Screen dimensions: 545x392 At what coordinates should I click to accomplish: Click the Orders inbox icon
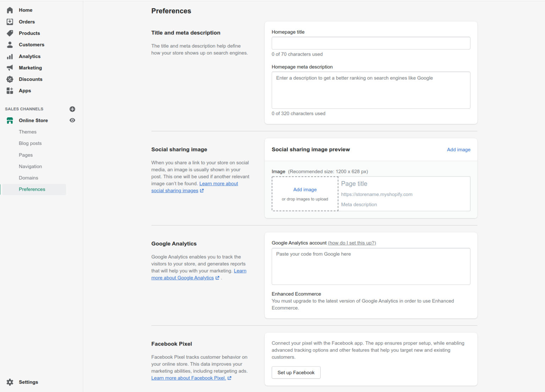click(x=10, y=22)
